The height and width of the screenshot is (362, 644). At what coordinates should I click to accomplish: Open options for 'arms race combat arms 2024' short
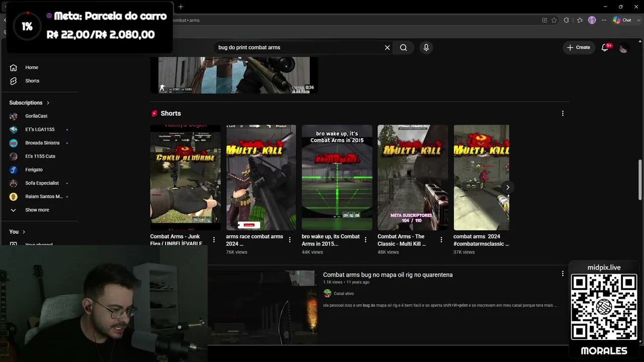tap(290, 240)
